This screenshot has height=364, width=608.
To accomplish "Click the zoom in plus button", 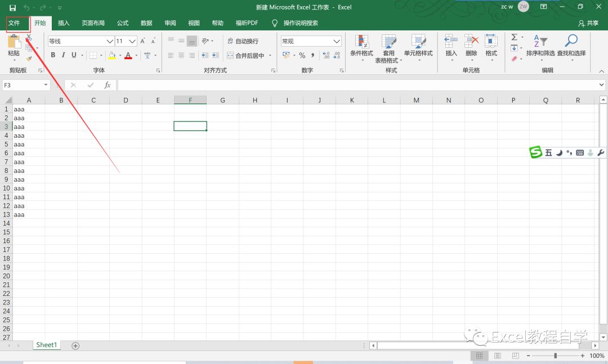I will (x=583, y=356).
